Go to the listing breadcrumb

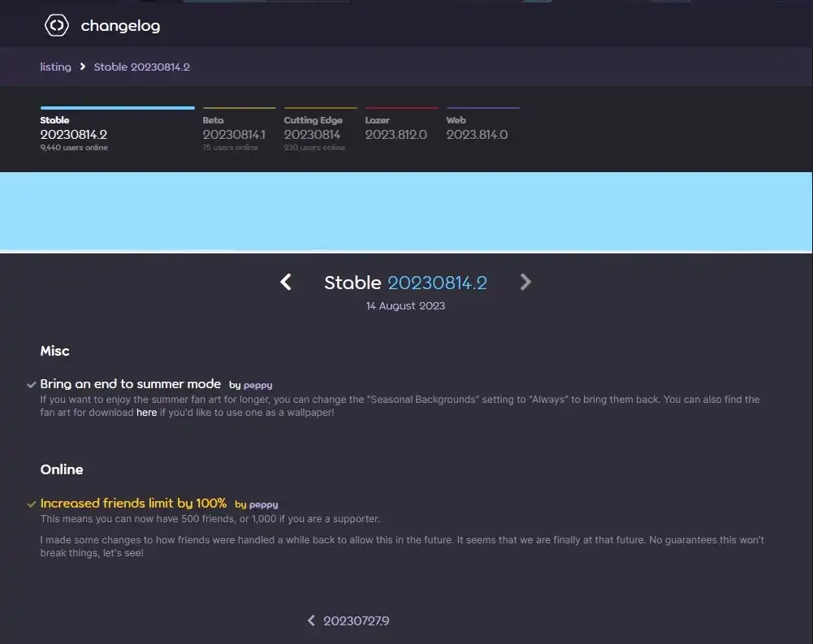tap(55, 67)
